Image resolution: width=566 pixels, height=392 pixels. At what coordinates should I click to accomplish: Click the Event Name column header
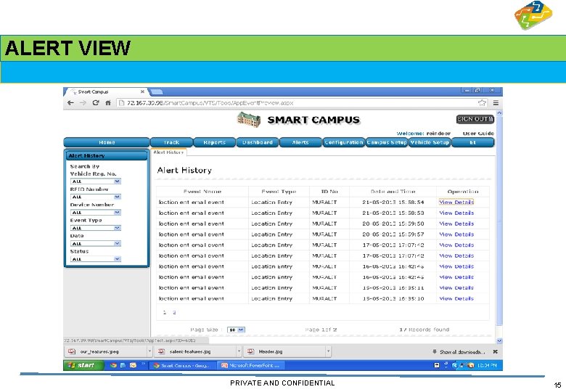(202, 192)
